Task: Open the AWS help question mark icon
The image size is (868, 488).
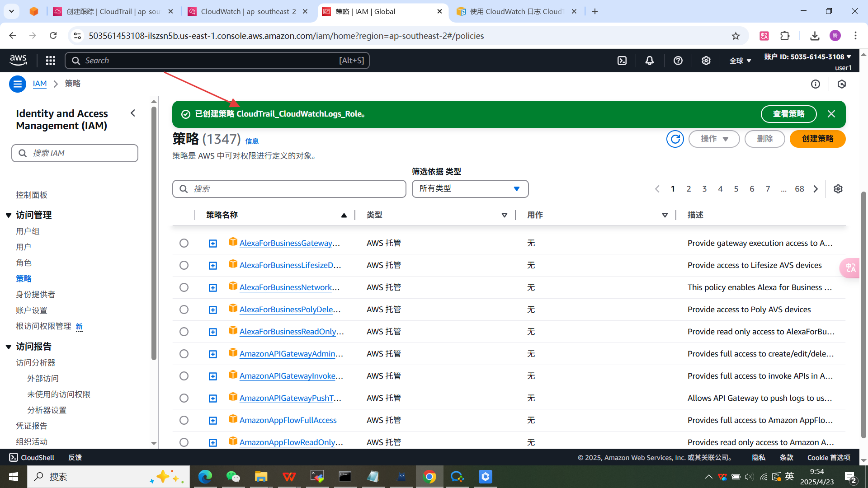Action: (678, 61)
